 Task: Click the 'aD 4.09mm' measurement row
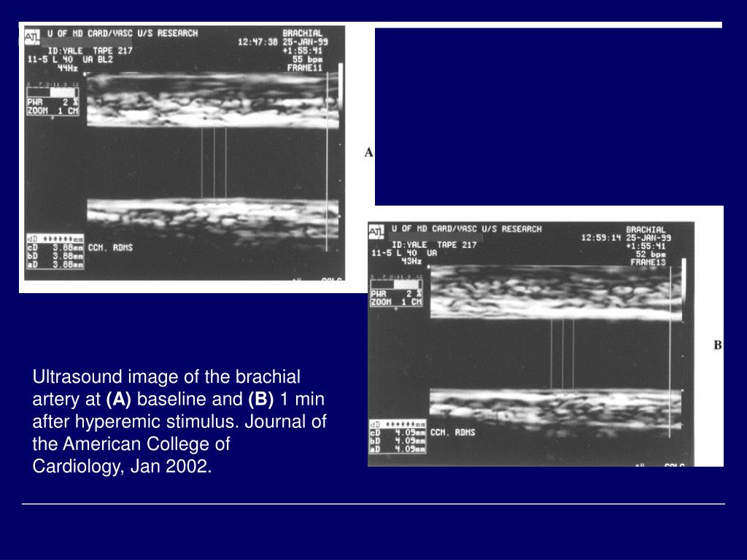[x=398, y=449]
